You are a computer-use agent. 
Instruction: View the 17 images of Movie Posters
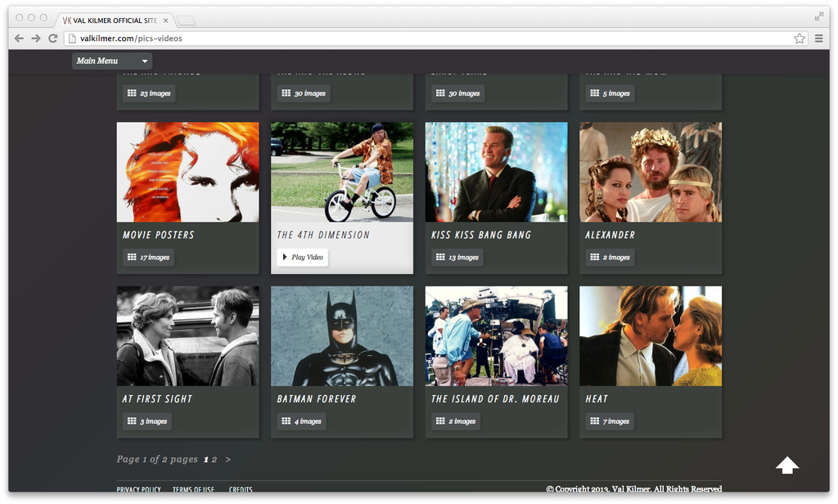coord(149,257)
